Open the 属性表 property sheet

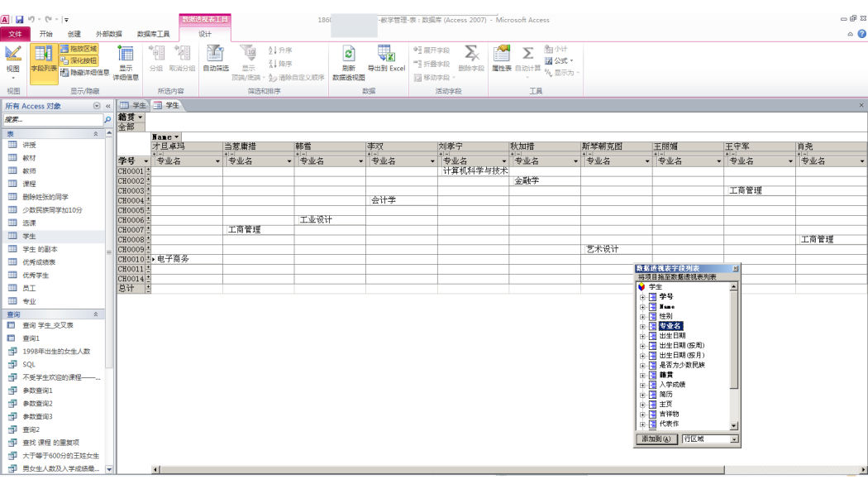502,59
